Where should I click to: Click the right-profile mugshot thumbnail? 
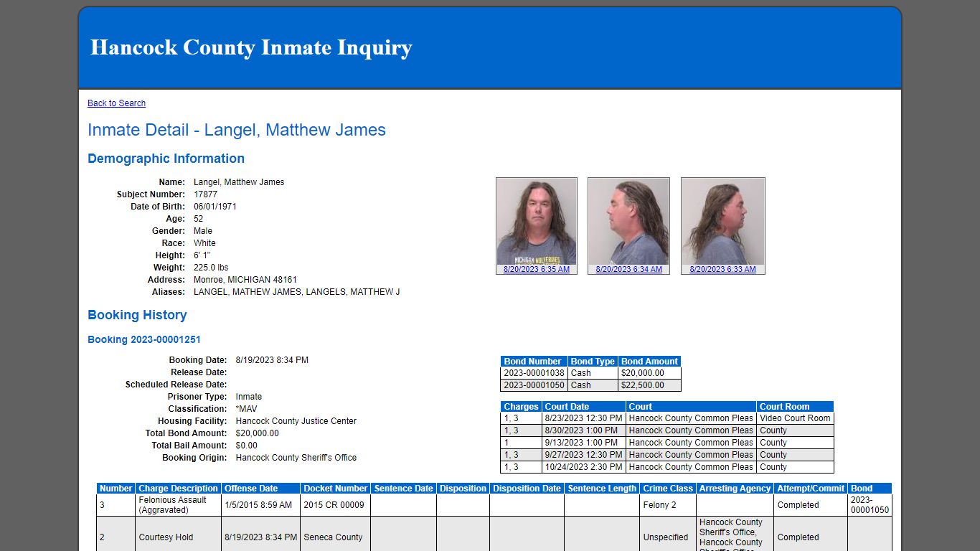pyautogui.click(x=723, y=222)
